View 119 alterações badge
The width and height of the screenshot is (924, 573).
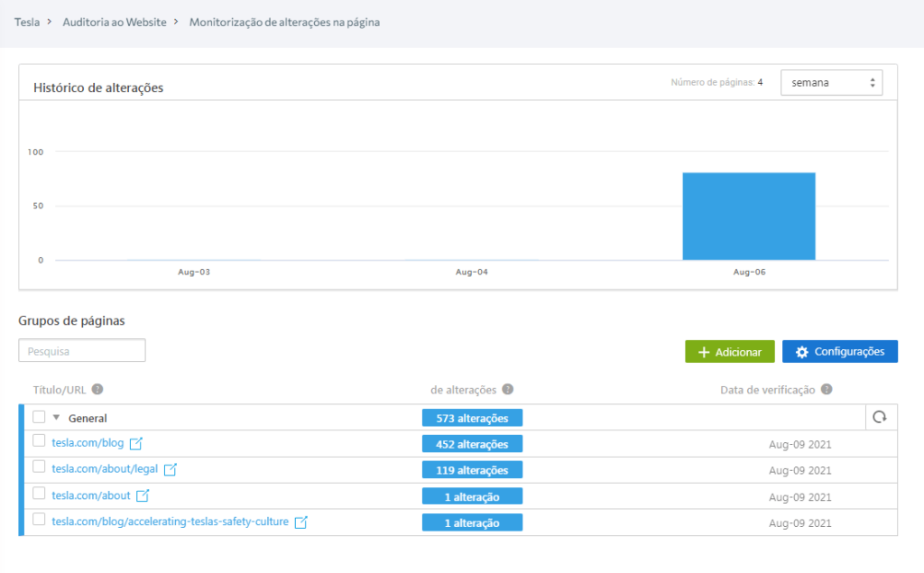[472, 470]
